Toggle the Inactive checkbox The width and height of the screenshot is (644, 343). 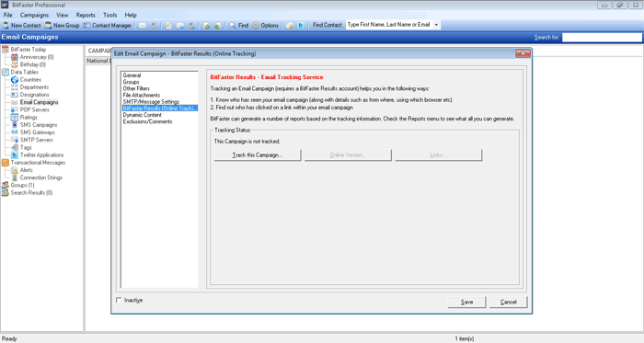coord(119,301)
